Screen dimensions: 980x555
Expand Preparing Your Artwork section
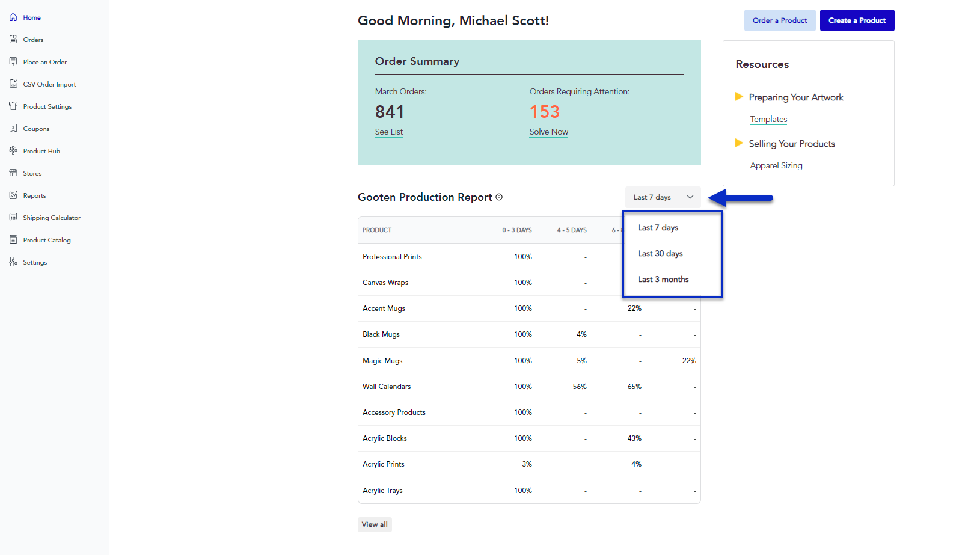(739, 97)
